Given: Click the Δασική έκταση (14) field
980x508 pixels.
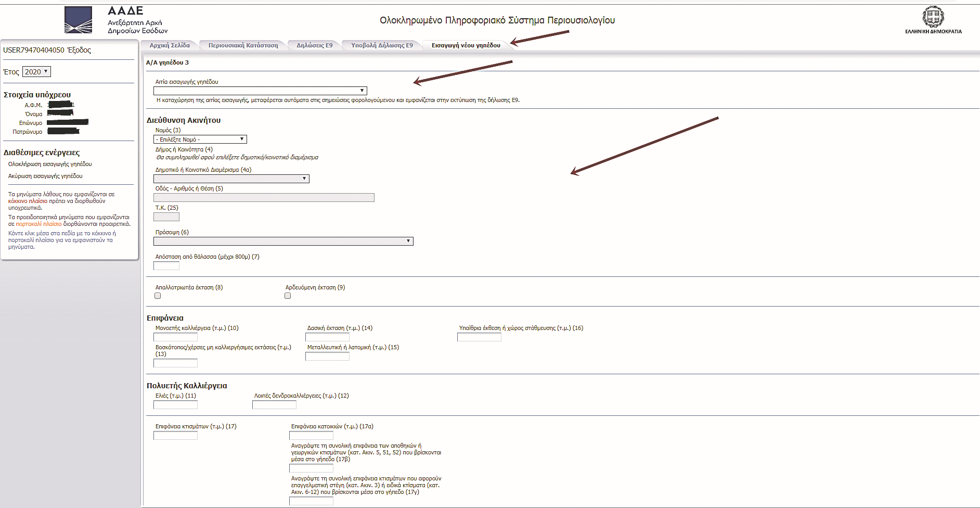Looking at the screenshot, I should coord(327,337).
